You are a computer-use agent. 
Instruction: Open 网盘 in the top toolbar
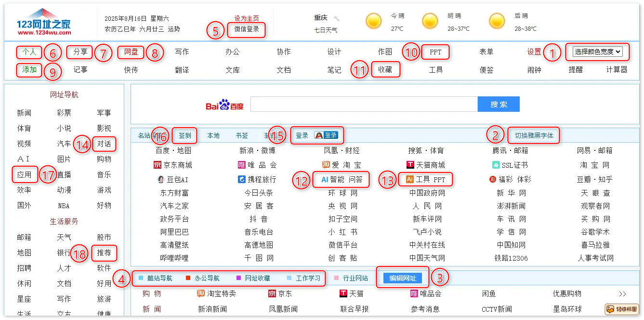tap(131, 52)
